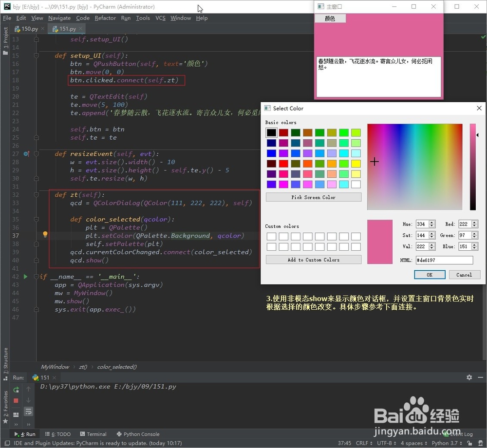
Task: Click the text edit in main window
Action: (378, 76)
